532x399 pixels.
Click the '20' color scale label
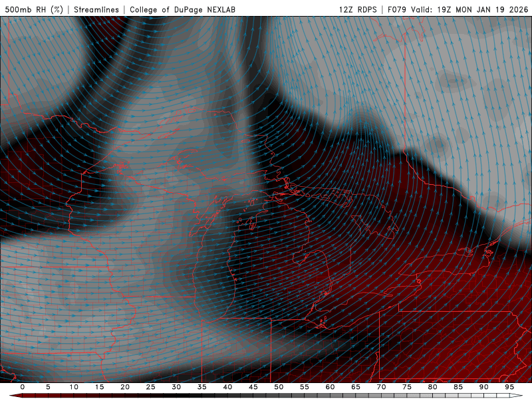(125, 387)
